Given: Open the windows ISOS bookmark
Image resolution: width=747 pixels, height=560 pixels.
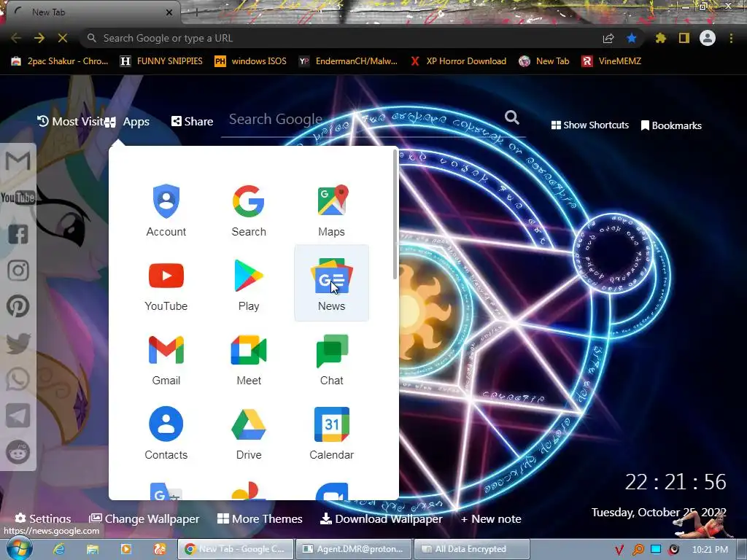Looking at the screenshot, I should click(251, 61).
